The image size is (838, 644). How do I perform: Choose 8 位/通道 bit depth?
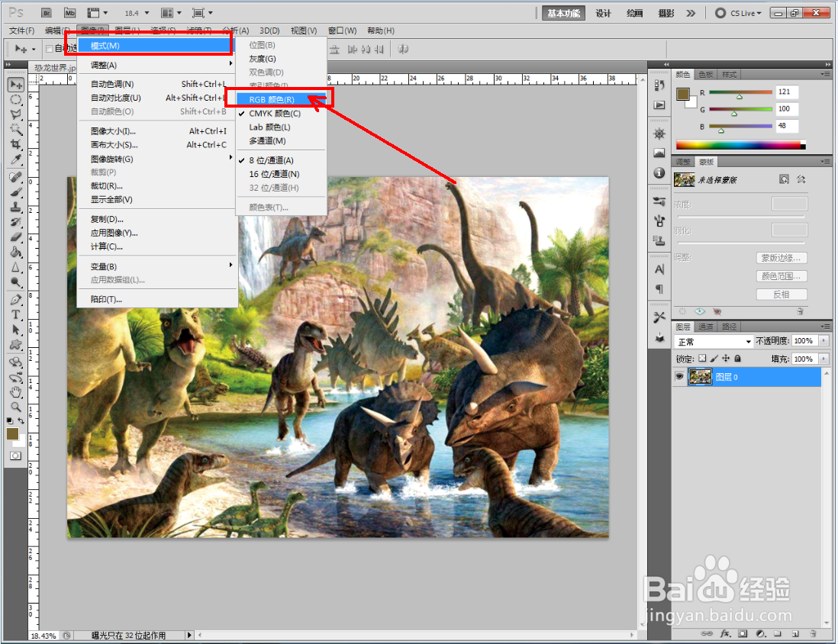(x=281, y=160)
